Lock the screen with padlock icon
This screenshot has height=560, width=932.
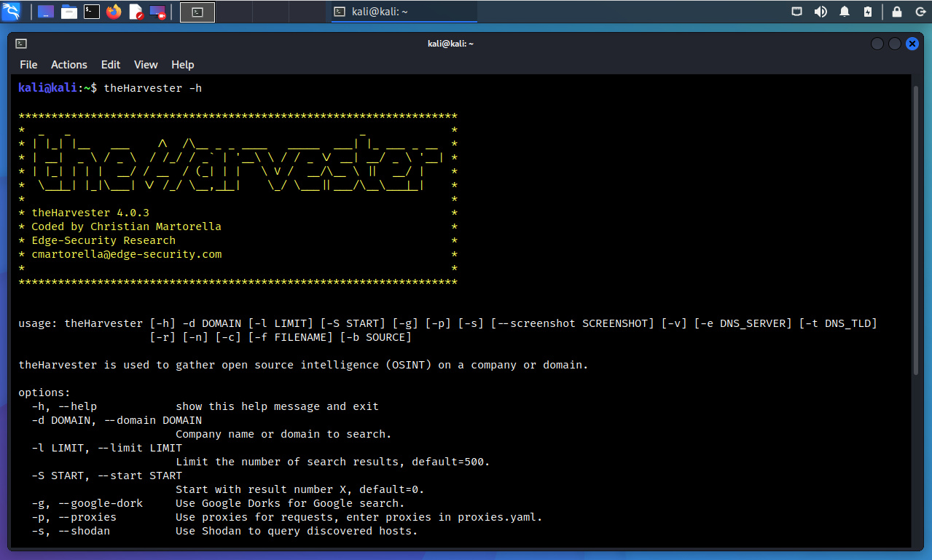pyautogui.click(x=897, y=12)
